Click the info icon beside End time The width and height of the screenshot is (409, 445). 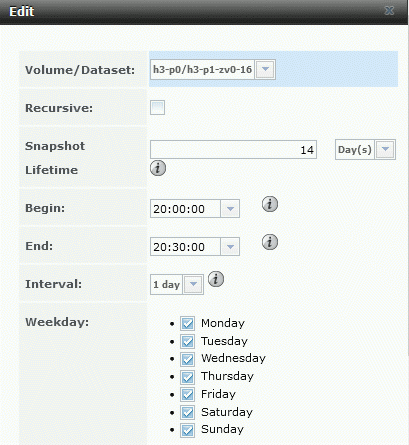point(270,242)
